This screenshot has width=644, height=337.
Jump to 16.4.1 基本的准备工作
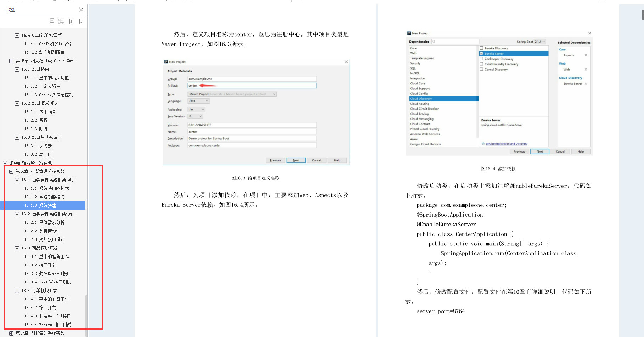46,299
